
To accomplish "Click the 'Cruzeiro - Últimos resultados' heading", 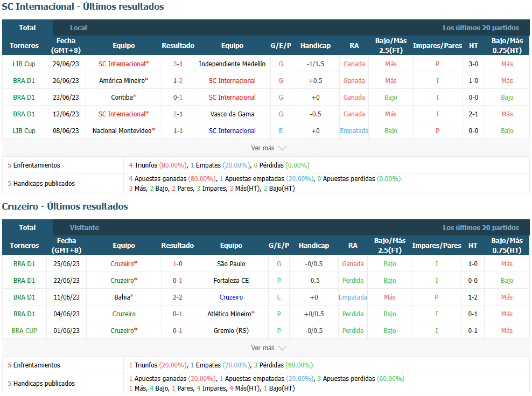I will [x=65, y=206].
